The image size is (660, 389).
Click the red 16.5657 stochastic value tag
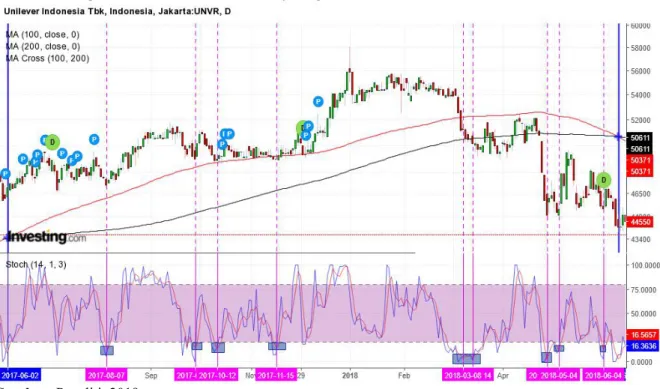pos(643,335)
